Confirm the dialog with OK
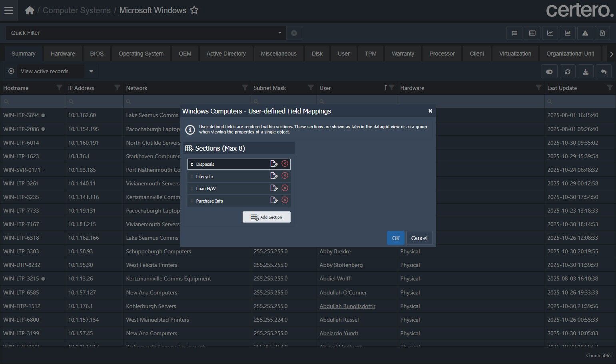 [395, 238]
